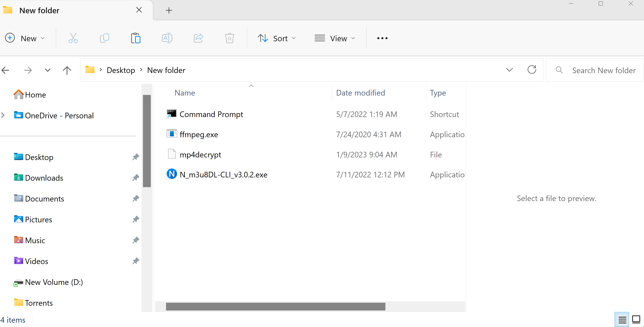Expand the OneDrive - Personal tree node
Screen dimensions: 644x327
[3, 116]
